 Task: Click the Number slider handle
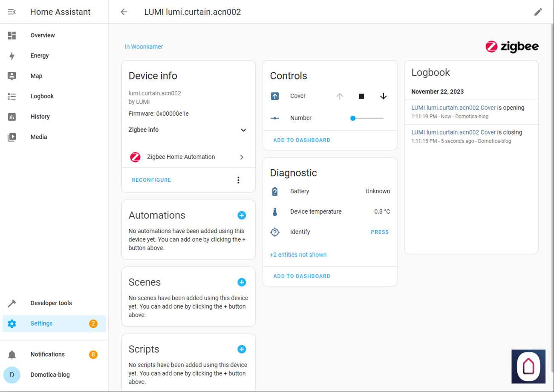[353, 118]
